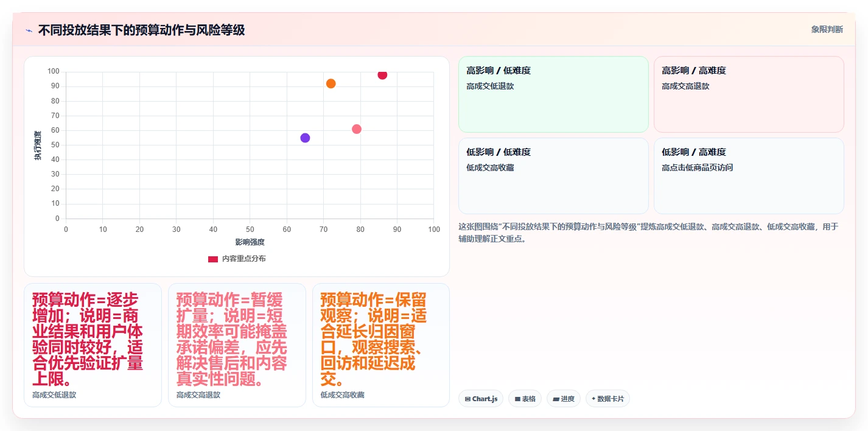Click the orange 预算动作=保留观察 card text
This screenshot has width=868, height=431.
pyautogui.click(x=374, y=339)
